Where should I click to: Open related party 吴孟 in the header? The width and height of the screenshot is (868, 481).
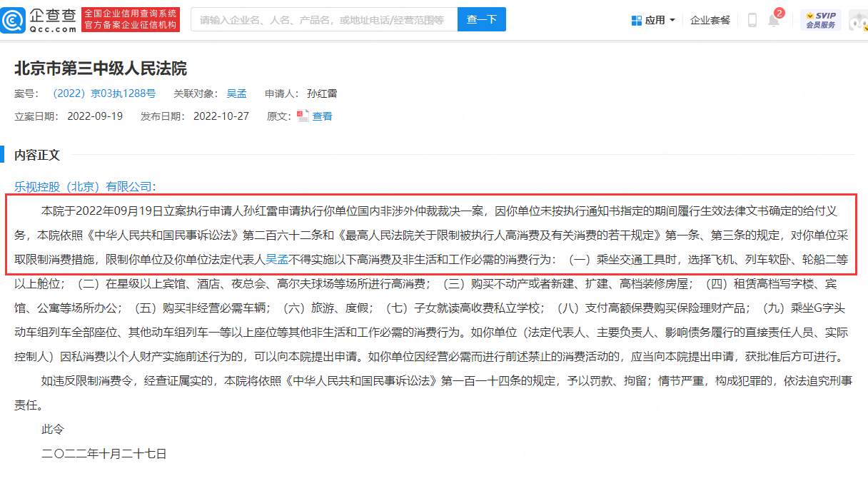click(x=236, y=93)
